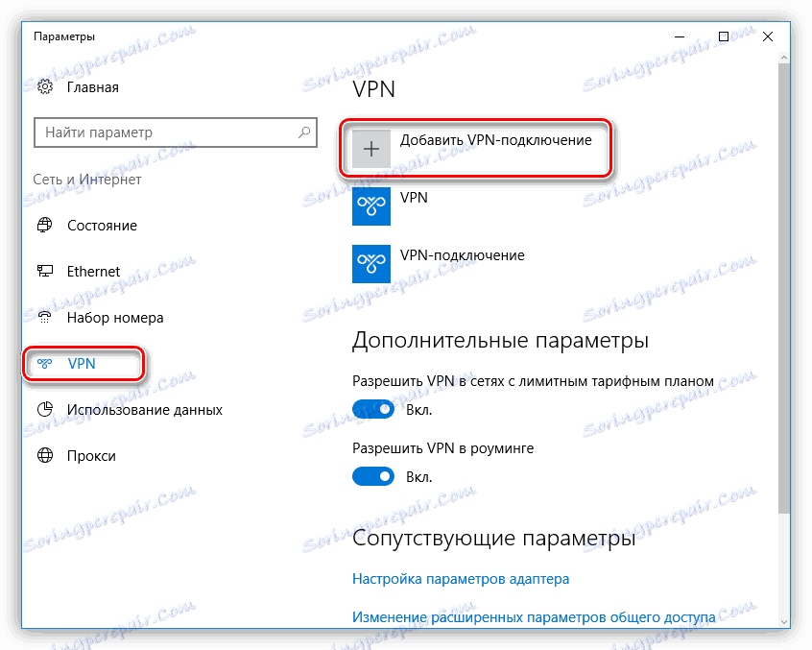Viewport: 812px width, 650px height.
Task: Click the Ethernet adapter icon in sidebar
Action: (44, 271)
